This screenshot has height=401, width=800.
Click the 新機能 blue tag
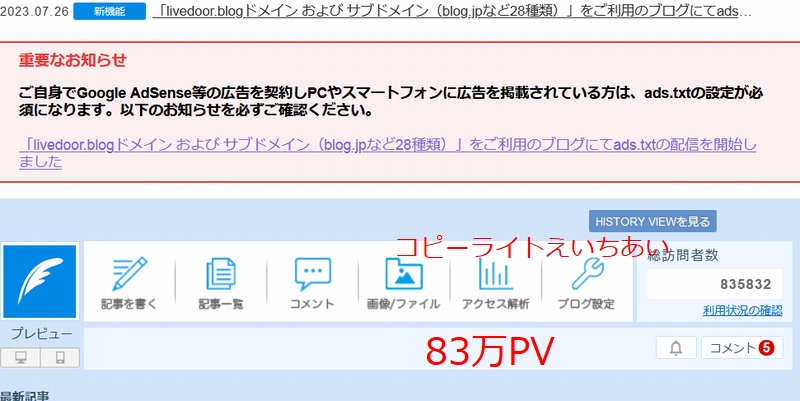pos(110,11)
